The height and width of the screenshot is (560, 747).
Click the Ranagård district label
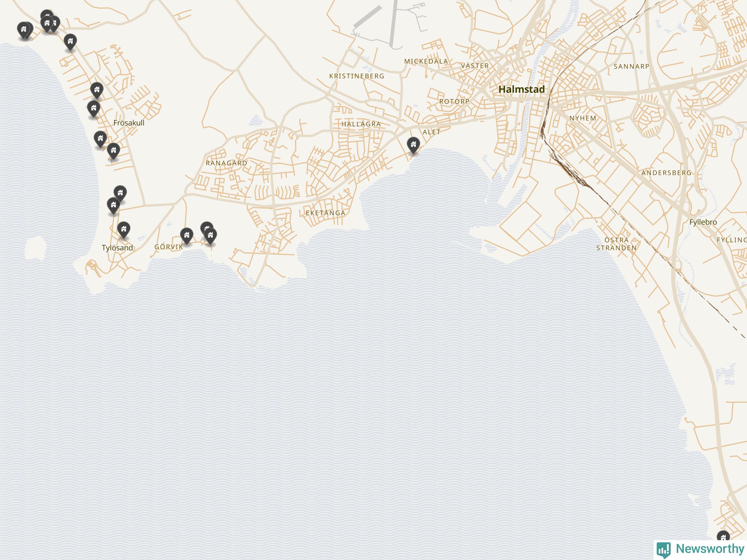[x=226, y=163]
